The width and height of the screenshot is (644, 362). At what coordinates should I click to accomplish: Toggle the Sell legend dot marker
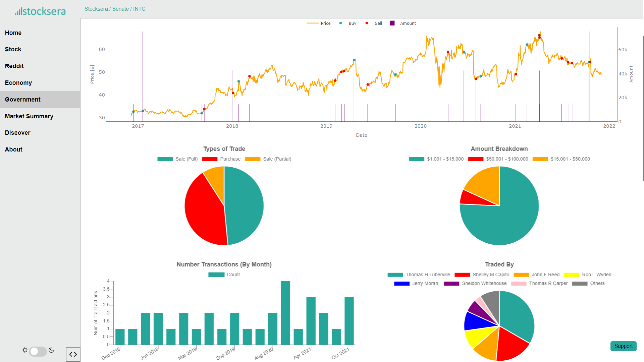(367, 23)
